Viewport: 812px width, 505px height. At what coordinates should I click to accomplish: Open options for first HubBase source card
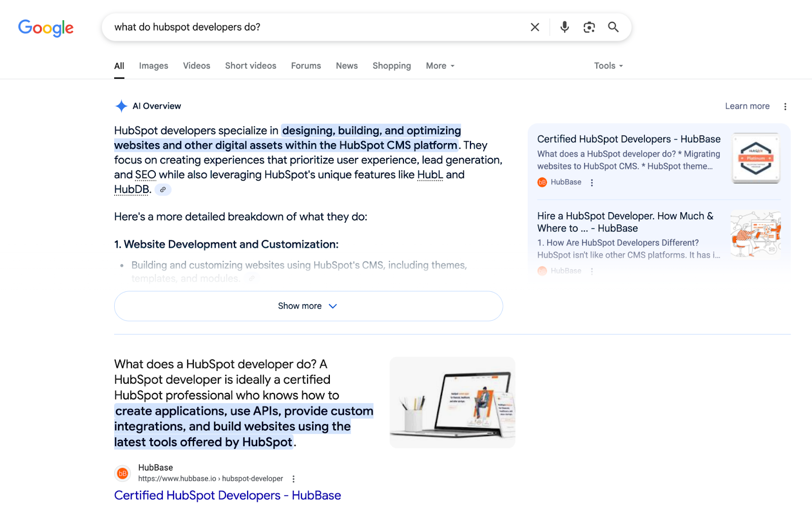pyautogui.click(x=592, y=183)
